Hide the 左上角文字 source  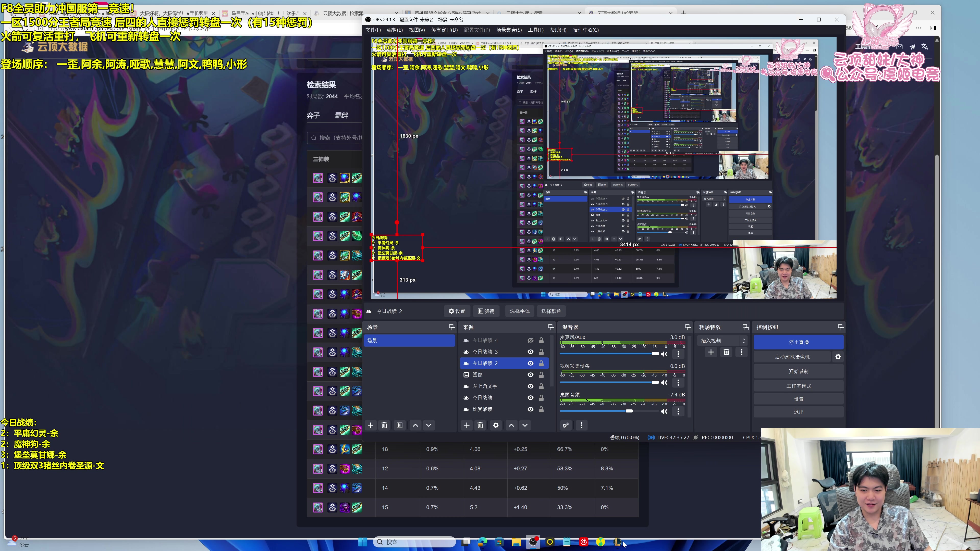530,386
